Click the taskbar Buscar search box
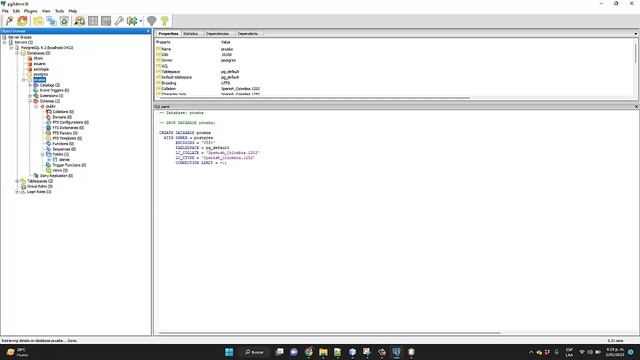640x360 pixels. pyautogui.click(x=254, y=352)
